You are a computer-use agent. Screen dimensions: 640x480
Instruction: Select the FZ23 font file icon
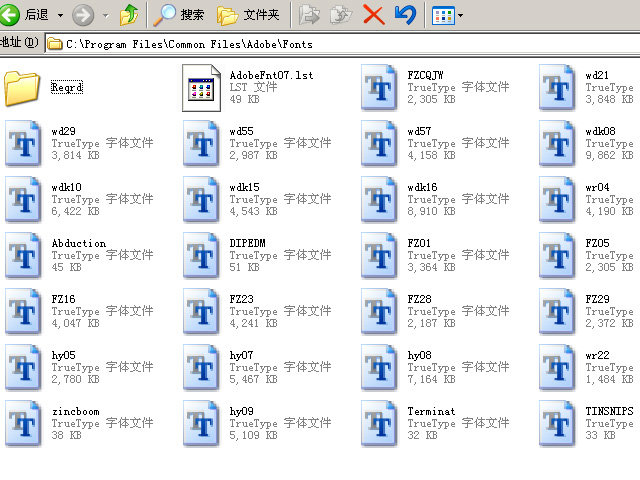click(x=201, y=311)
